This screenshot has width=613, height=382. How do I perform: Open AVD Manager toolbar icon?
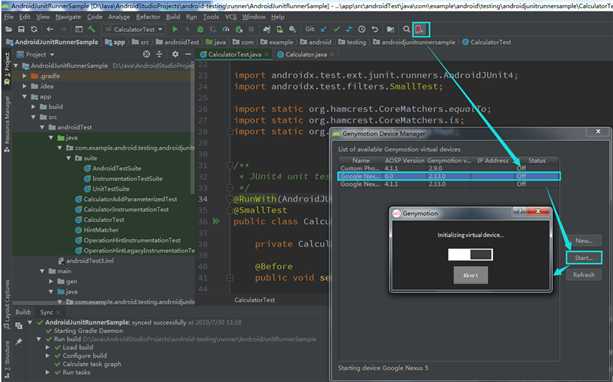tap(280, 29)
